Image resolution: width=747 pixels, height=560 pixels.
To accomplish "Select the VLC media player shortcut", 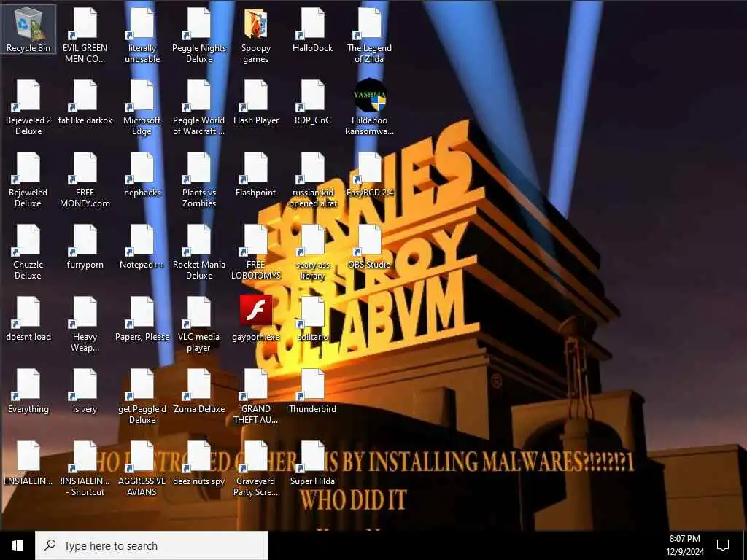I will point(198,324).
